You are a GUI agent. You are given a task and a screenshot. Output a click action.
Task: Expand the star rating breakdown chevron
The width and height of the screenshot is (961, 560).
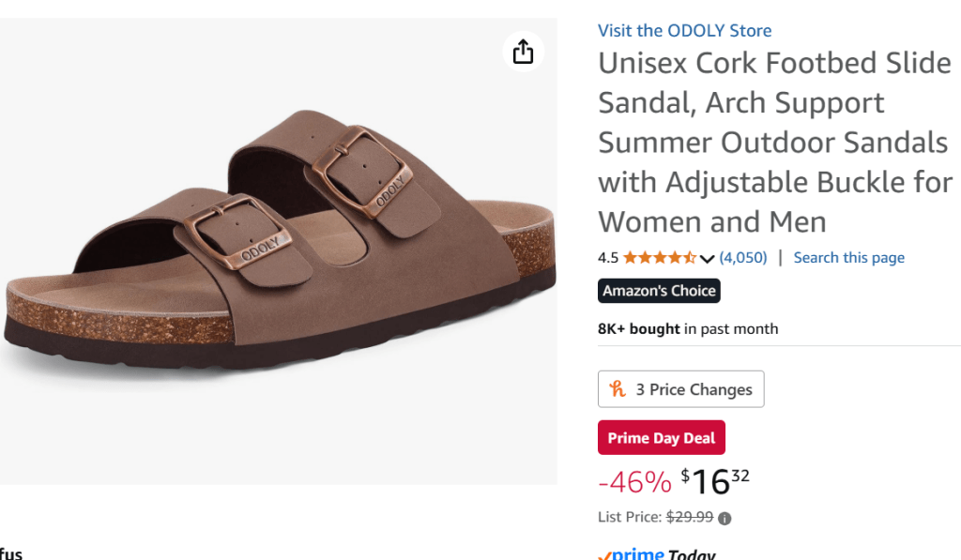708,258
